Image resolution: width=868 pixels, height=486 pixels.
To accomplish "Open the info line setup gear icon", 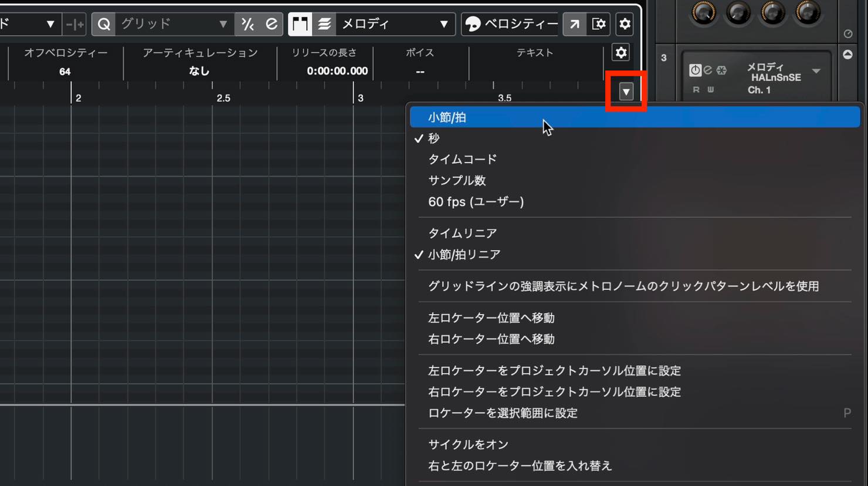I will point(621,53).
